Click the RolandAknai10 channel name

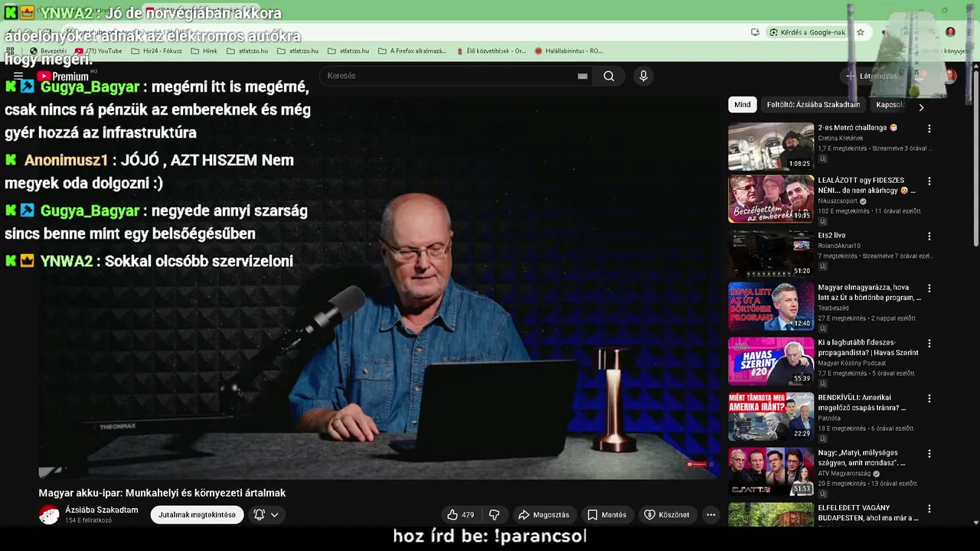click(x=839, y=246)
